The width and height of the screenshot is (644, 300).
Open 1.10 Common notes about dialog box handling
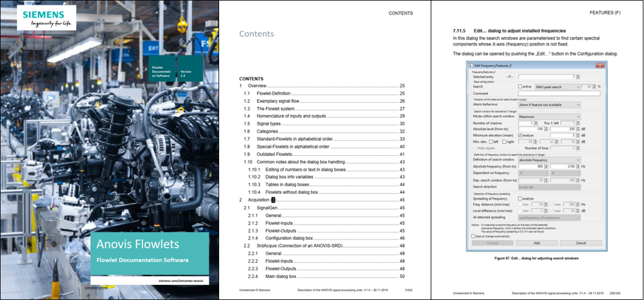(x=324, y=162)
